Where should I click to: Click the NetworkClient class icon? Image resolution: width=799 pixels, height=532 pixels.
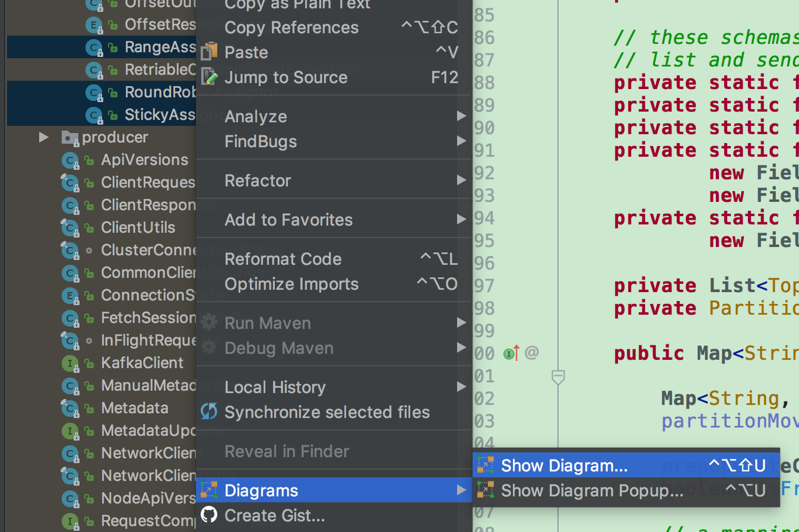[x=70, y=453]
